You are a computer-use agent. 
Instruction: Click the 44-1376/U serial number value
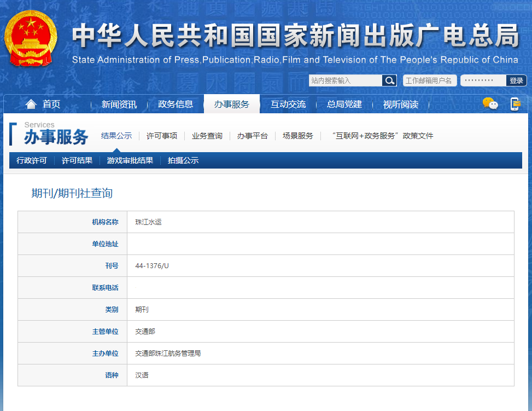click(x=152, y=266)
